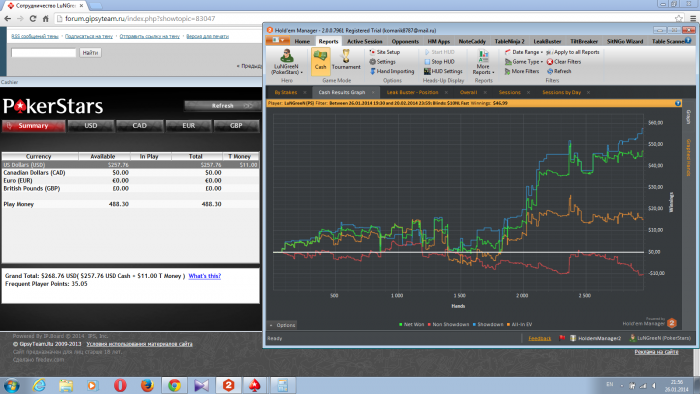Open the Date Range dropdown
Viewport: 700px width, 394px height.
coord(524,52)
